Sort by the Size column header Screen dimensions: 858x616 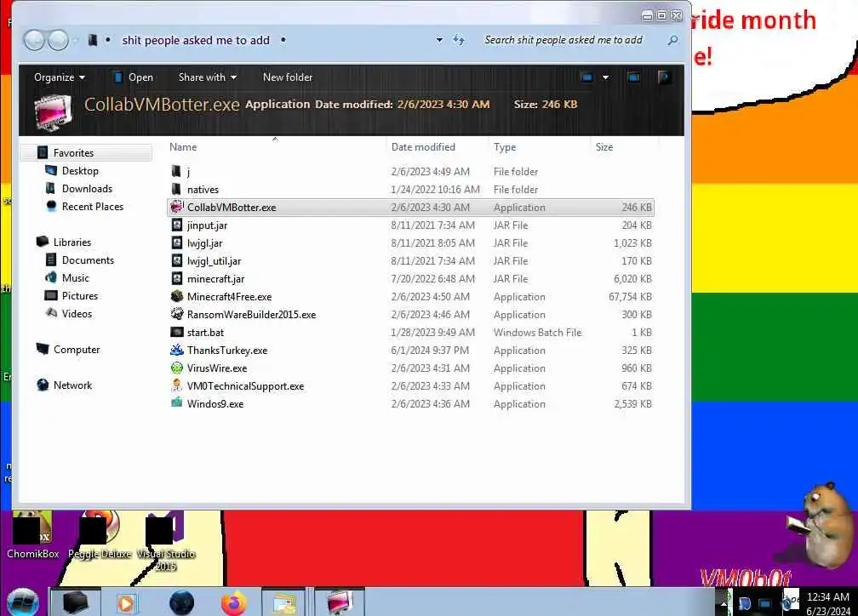[x=604, y=146]
